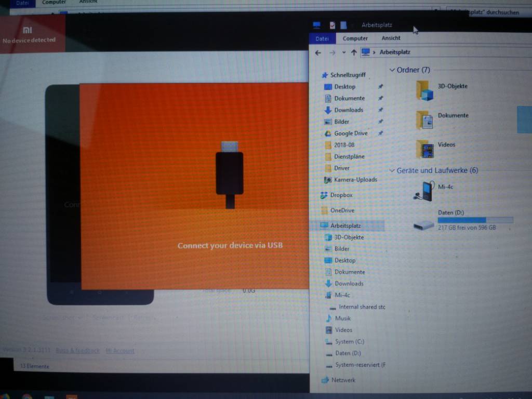Click the Arbeitsplatz address bar path
The height and width of the screenshot is (399, 532).
[x=395, y=52]
